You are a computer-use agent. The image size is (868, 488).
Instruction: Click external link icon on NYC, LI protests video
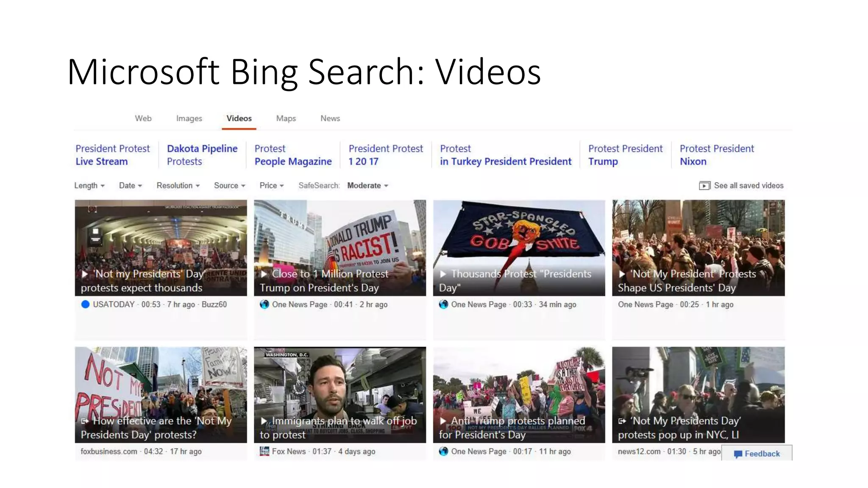pyautogui.click(x=622, y=421)
